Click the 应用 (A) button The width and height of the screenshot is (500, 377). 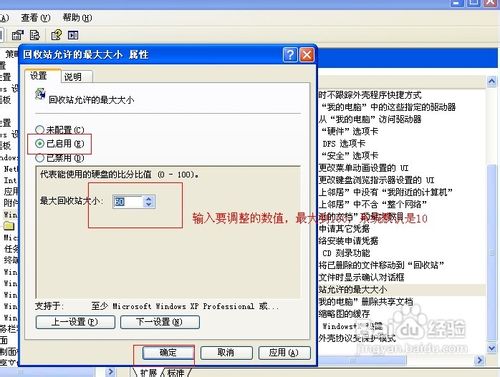(284, 353)
